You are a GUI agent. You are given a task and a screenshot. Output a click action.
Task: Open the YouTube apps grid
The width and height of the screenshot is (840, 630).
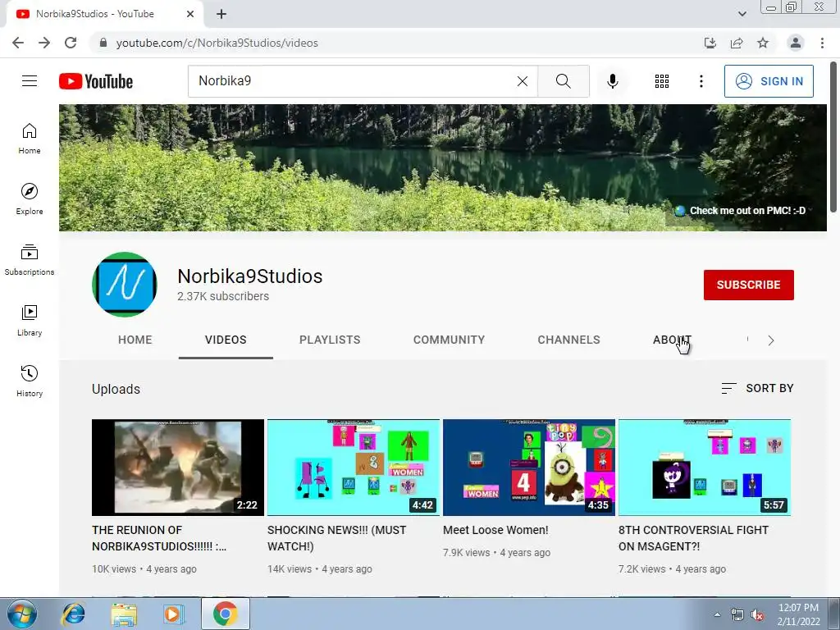(662, 81)
